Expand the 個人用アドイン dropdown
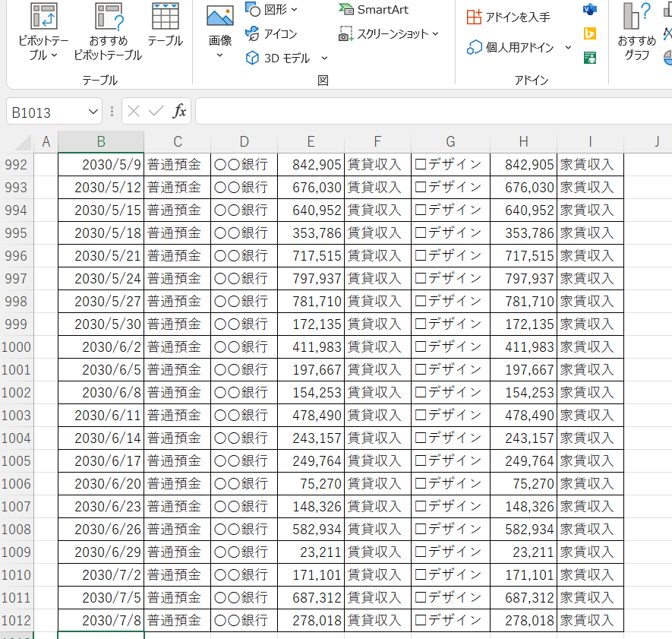The image size is (672, 639). (568, 47)
